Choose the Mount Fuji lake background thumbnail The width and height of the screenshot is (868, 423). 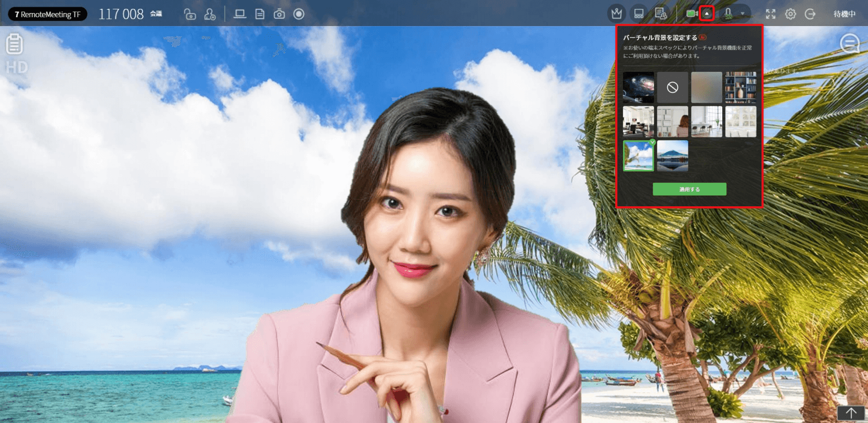pos(672,155)
